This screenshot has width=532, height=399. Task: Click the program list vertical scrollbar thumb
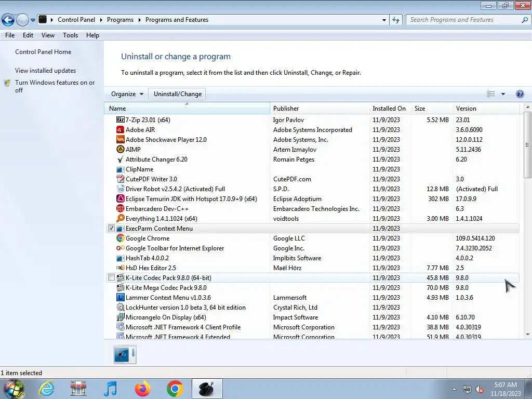point(527,144)
